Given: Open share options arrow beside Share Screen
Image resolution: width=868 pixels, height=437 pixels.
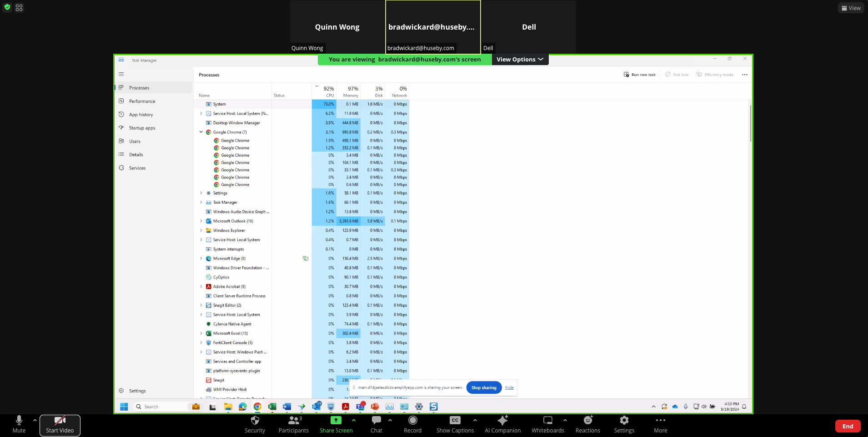Looking at the screenshot, I should point(354,420).
